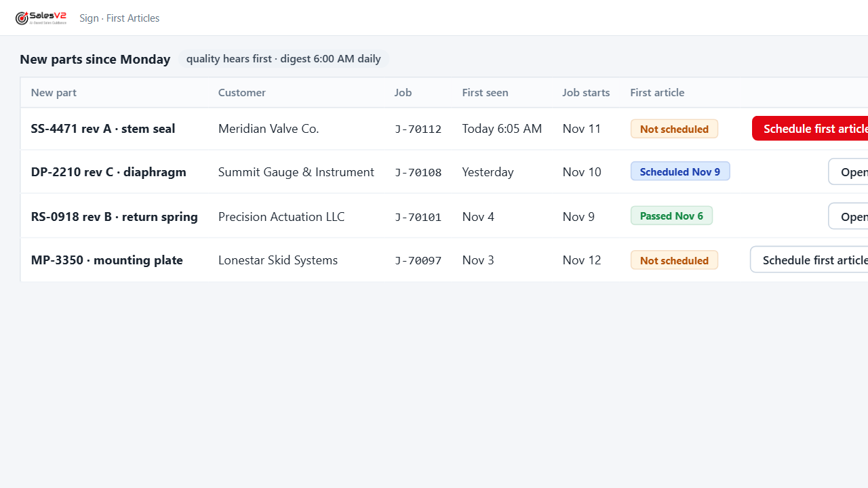Click the digest 6:00 AM daily pill
The height and width of the screenshot is (488, 868).
283,59
